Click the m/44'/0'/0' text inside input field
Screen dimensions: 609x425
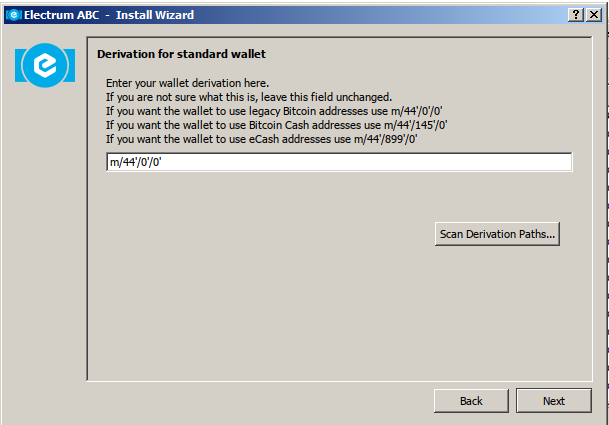tap(136, 162)
